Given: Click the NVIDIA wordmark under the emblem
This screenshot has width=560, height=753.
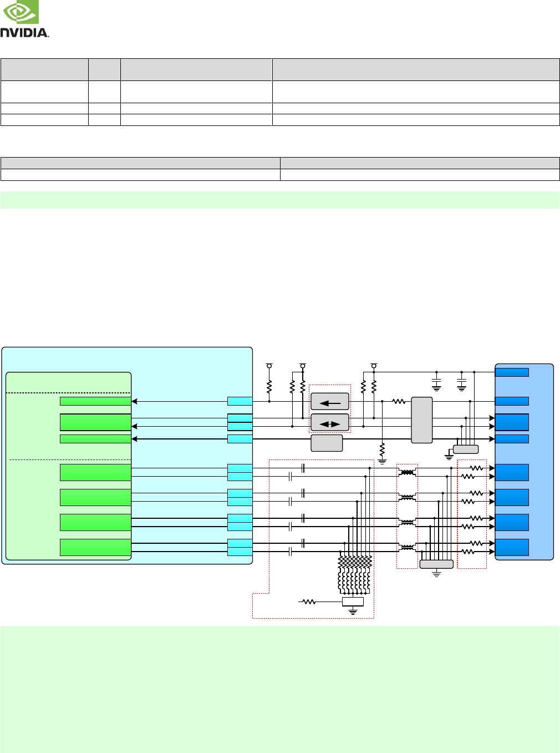Looking at the screenshot, I should (25, 33).
